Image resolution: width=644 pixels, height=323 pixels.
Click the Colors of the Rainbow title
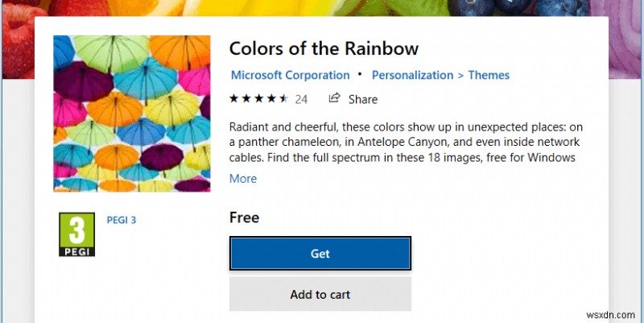(324, 48)
